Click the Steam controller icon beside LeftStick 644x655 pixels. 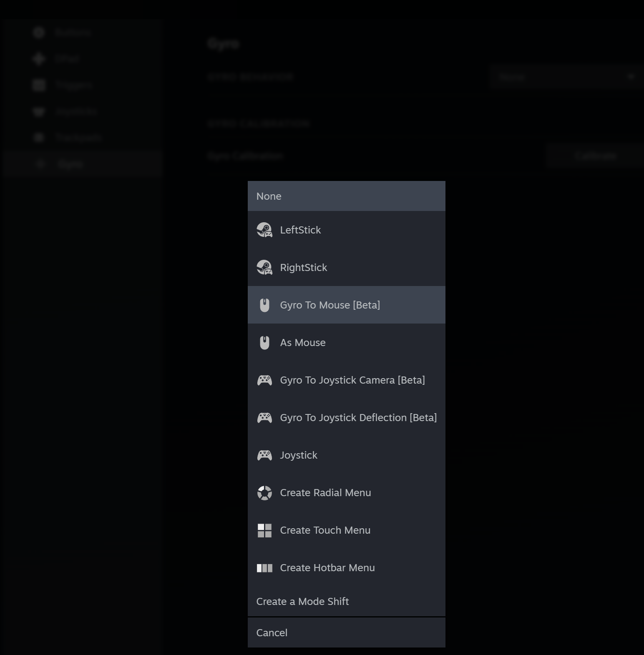[264, 230]
